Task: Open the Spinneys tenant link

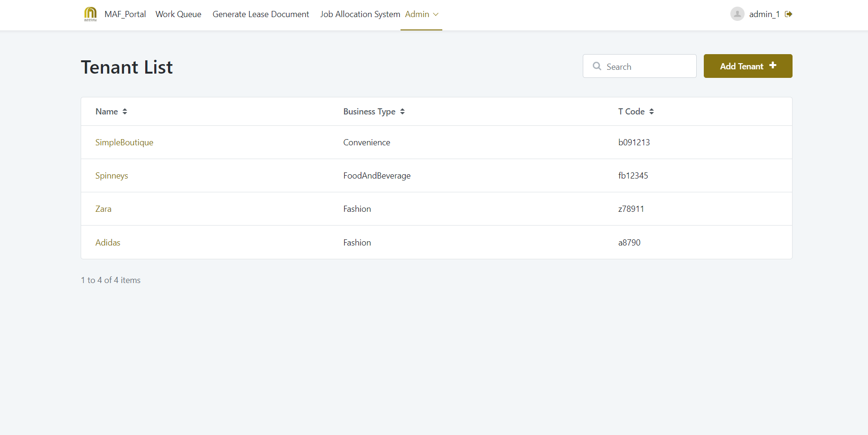Action: click(x=112, y=176)
